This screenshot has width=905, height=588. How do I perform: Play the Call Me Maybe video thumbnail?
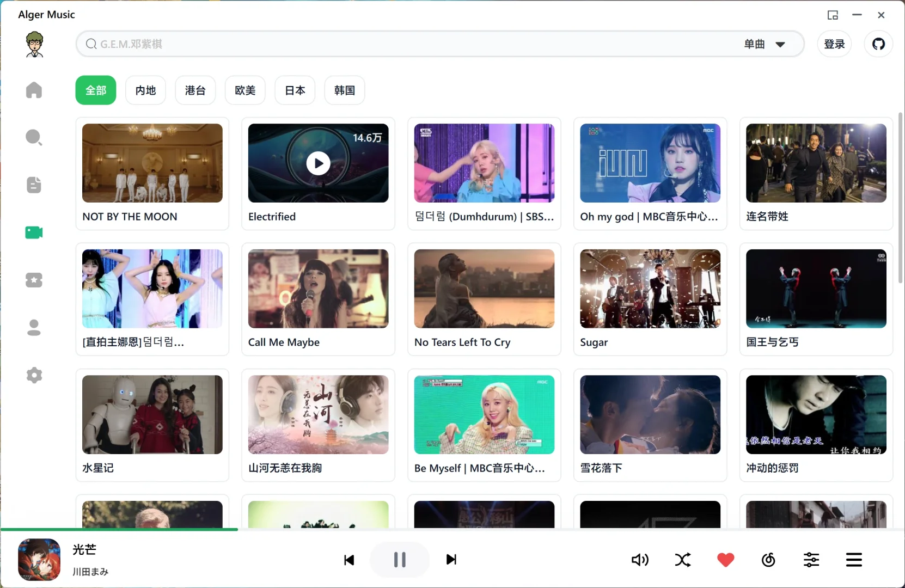point(318,288)
